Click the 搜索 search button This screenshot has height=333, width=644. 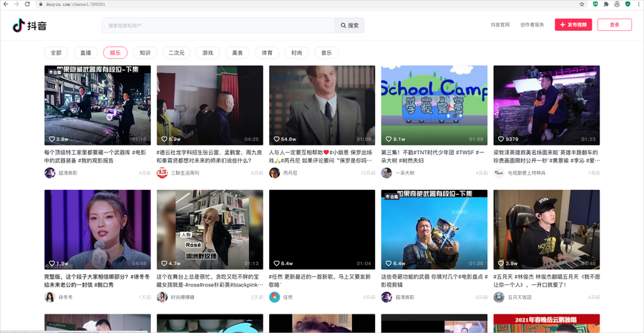pyautogui.click(x=349, y=26)
